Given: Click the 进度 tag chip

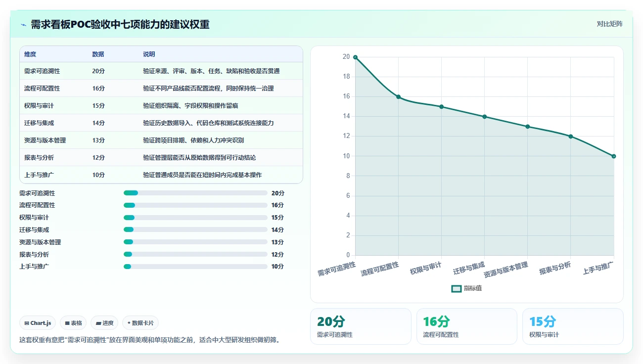Looking at the screenshot, I should click(104, 323).
